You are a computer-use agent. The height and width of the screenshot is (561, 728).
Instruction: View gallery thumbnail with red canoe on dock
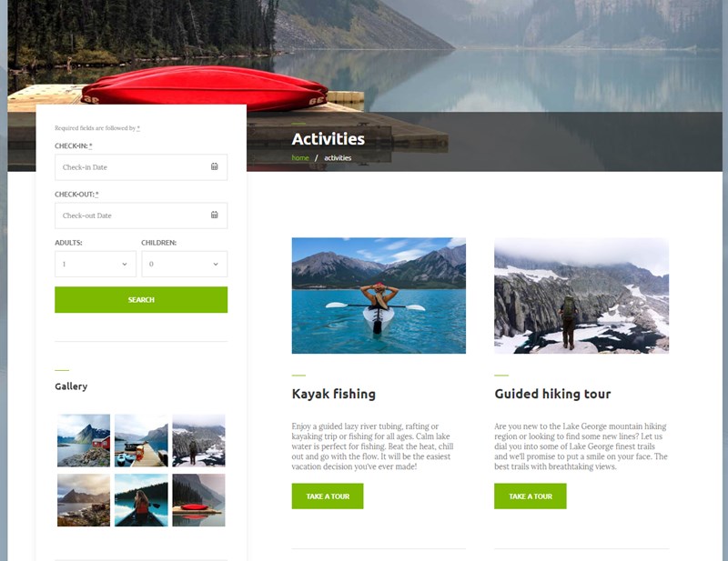pos(198,500)
